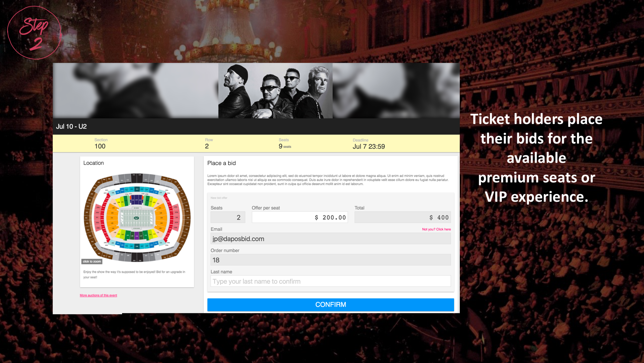Click the Step 2 circle badge
The image size is (644, 363).
34,33
